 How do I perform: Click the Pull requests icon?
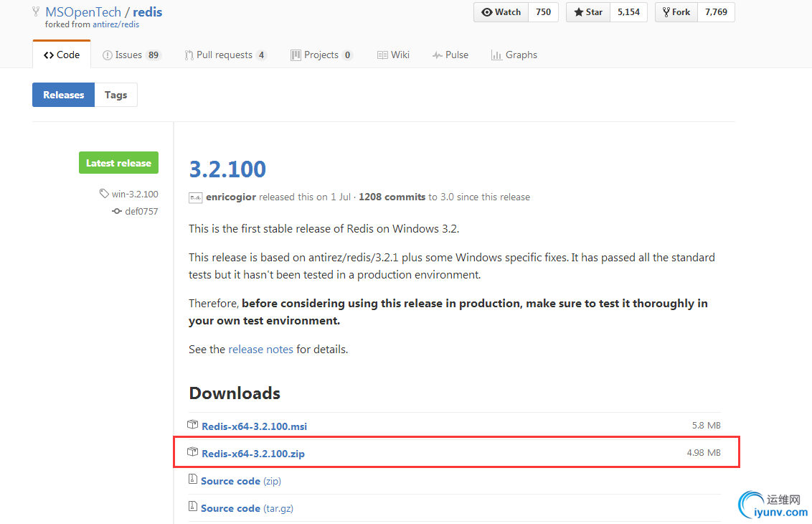189,55
